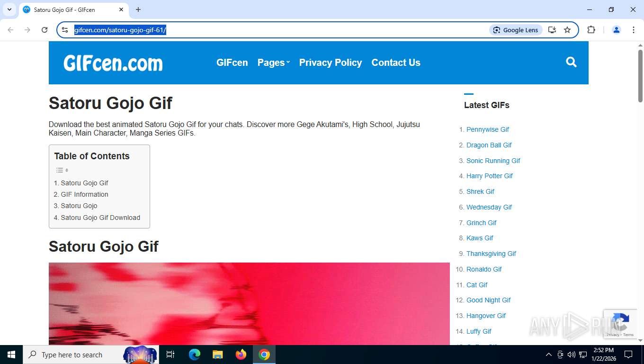Open the Sonic Running Gif link
This screenshot has height=364, width=644.
493,161
